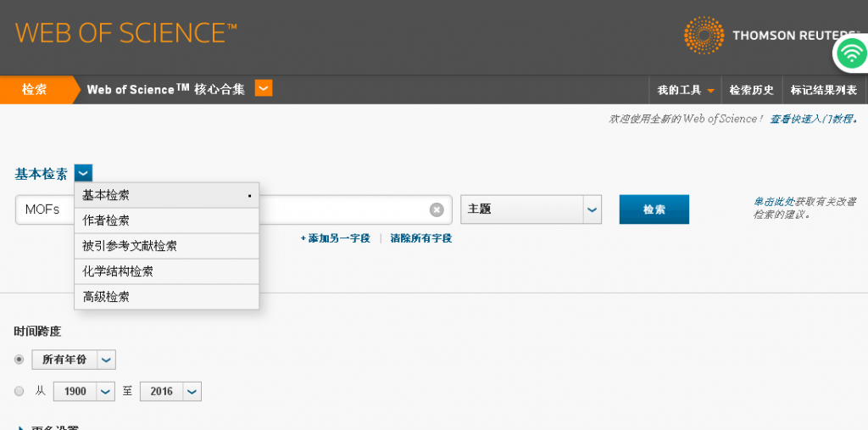
Task: Click the Web of Science logo
Action: [x=126, y=33]
